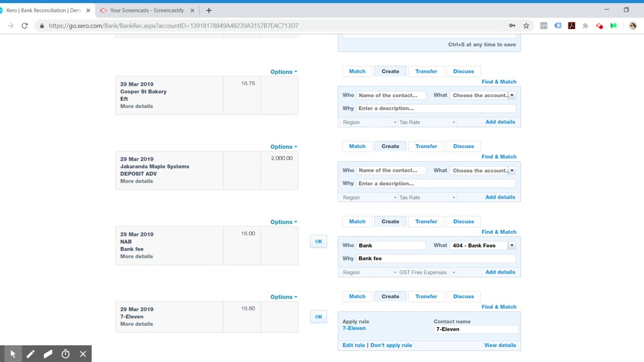The width and height of the screenshot is (644, 362).
Task: Click the Screencastify extension icon
Action: [x=599, y=26]
